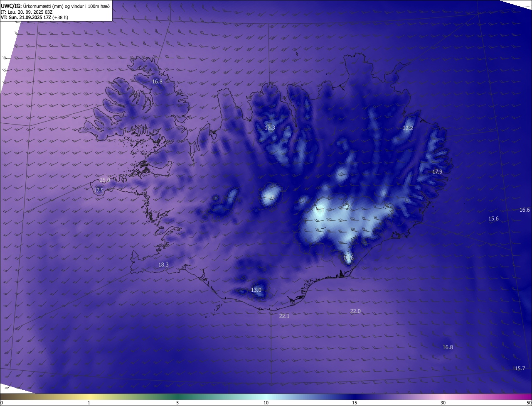Click the 25.0 value at Snæfellsnes tip
Viewport: 532px width, 406px height.
point(105,180)
